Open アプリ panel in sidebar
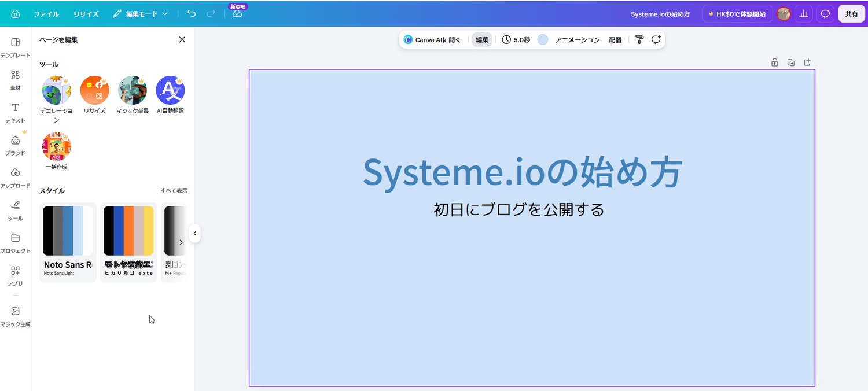 point(16,276)
